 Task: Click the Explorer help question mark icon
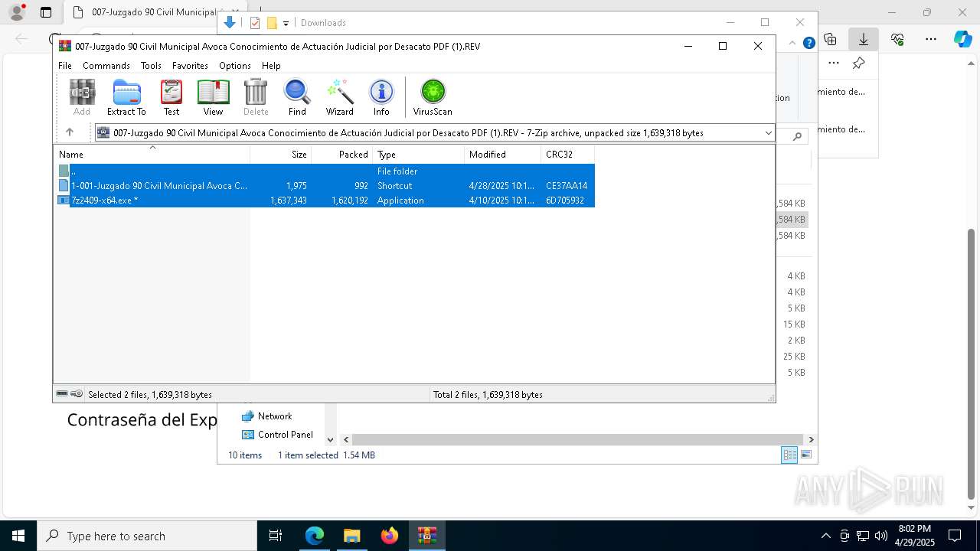[x=808, y=43]
